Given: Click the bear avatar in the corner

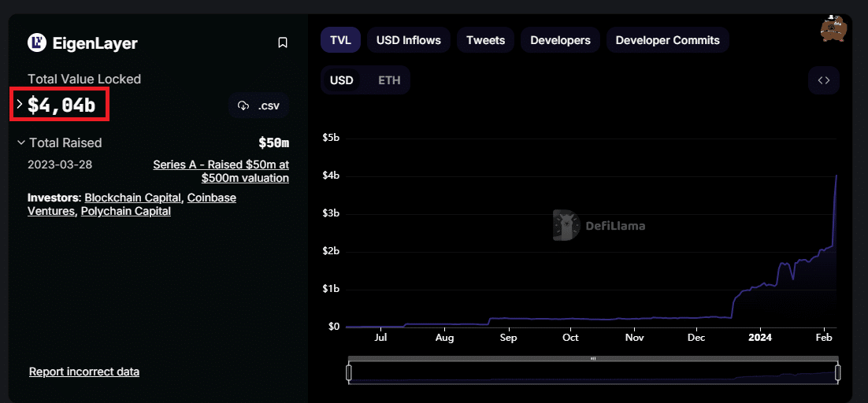Looking at the screenshot, I should coord(835,29).
